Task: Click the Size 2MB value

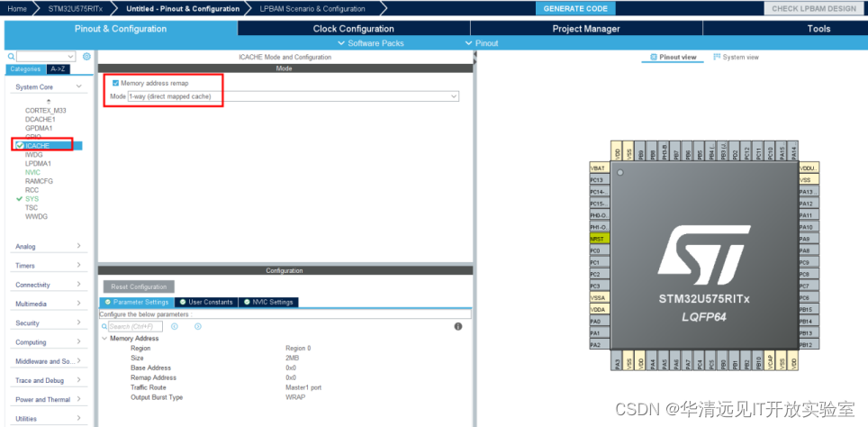Action: [x=293, y=358]
